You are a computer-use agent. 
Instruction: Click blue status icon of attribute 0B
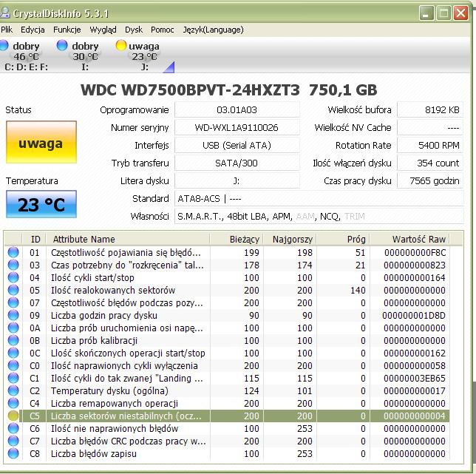pyautogui.click(x=13, y=340)
